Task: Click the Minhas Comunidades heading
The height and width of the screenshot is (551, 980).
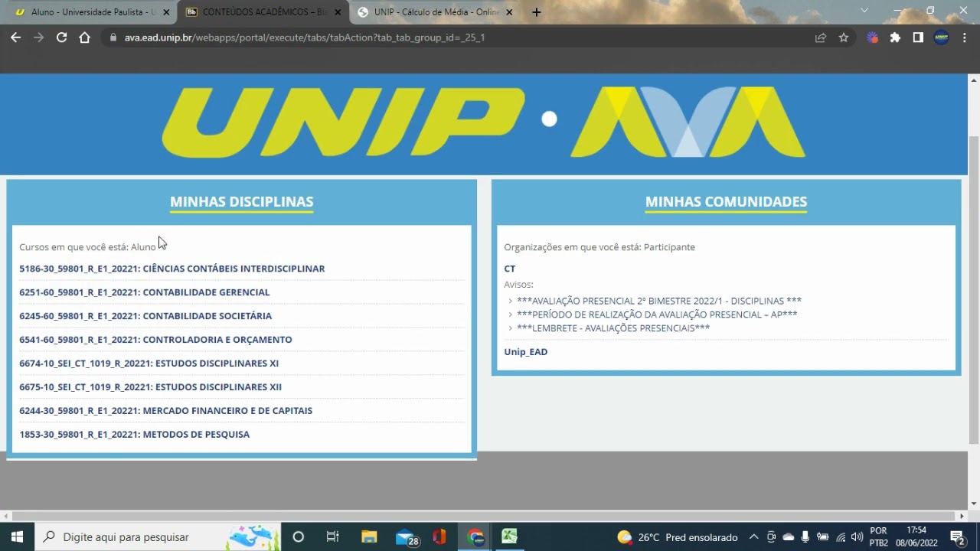Action: click(x=726, y=202)
